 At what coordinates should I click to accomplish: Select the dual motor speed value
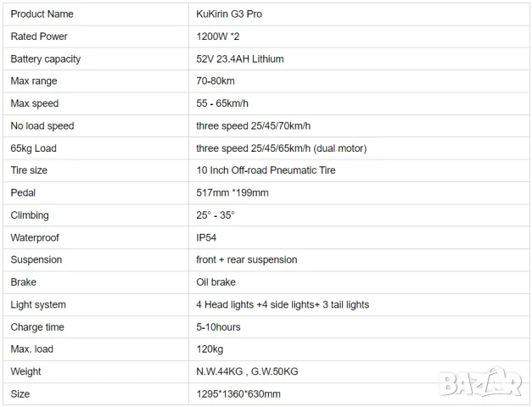pyautogui.click(x=281, y=148)
